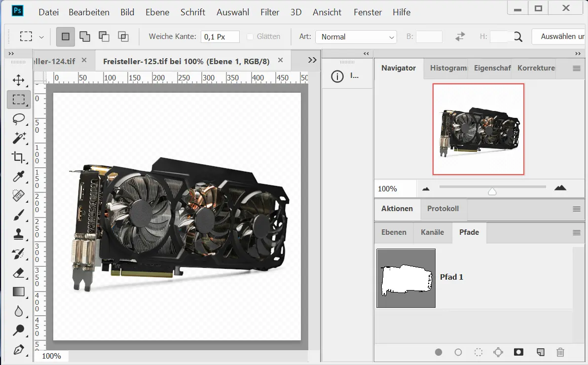Pick the Magic Wand tool
The image size is (588, 365).
coord(19,138)
